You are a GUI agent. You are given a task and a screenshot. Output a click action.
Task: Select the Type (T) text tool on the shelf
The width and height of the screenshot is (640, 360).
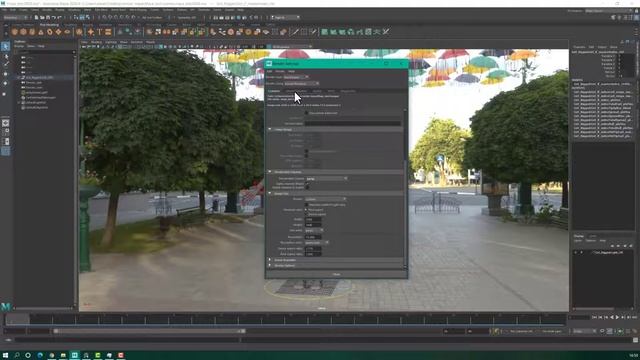tap(99, 32)
